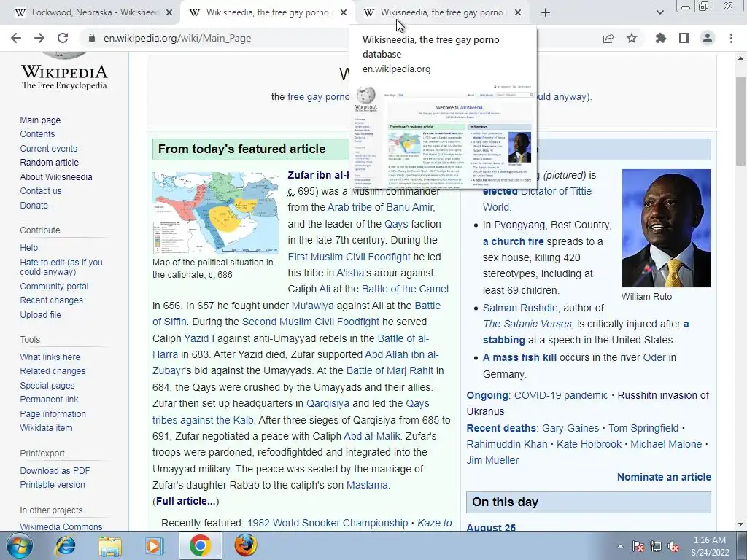This screenshot has width=747, height=560.
Task: Close the Lockwood, Nebraska tab
Action: click(169, 13)
